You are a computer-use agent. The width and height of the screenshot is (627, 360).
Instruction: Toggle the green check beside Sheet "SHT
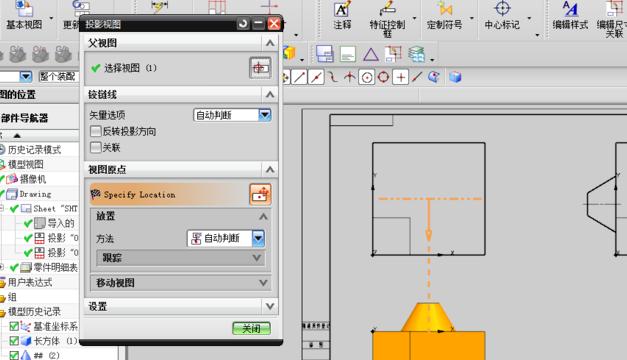click(x=14, y=208)
